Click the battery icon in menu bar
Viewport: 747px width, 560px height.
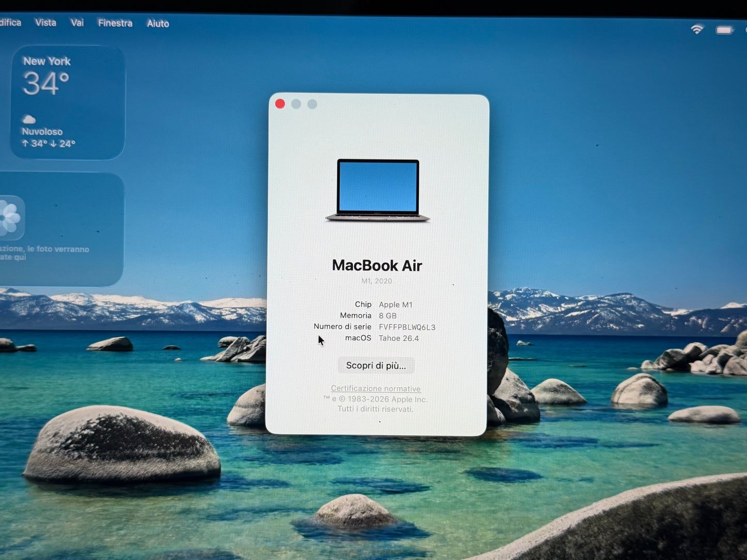pyautogui.click(x=724, y=30)
